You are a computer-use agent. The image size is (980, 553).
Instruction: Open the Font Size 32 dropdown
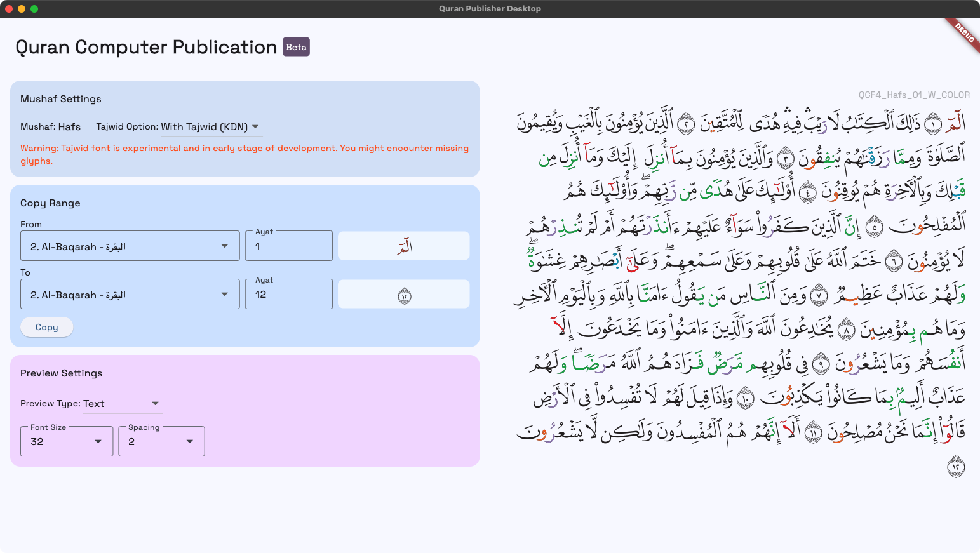(x=66, y=441)
